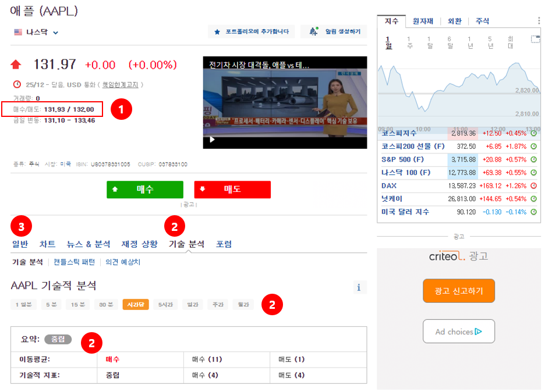Viewport: 545px width, 392px height.
Task: Open the 코스피200 선물 (F) row
Action: [459, 147]
